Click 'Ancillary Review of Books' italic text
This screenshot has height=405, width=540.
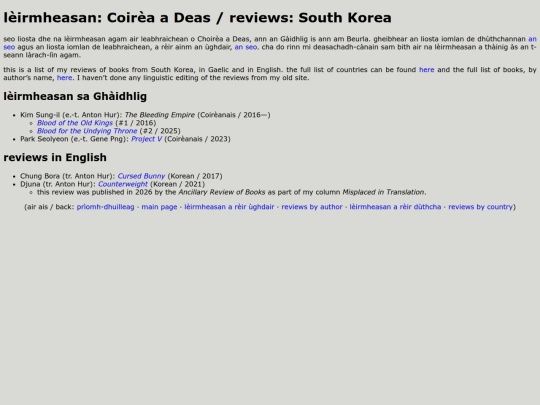(222, 192)
